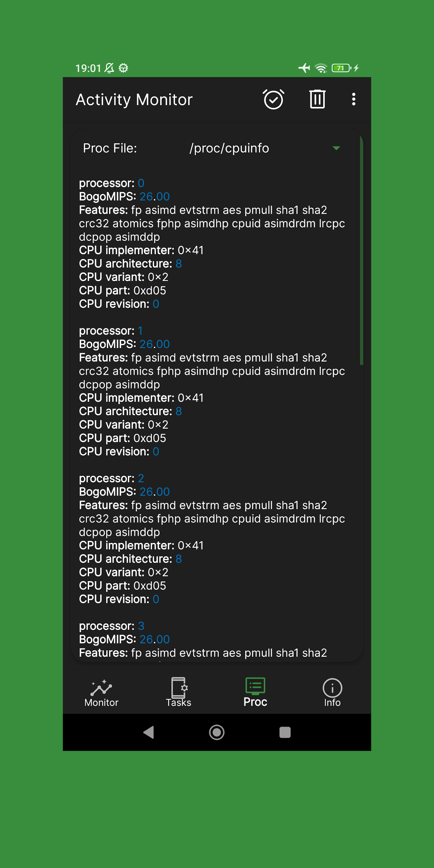Open the /proc/cpuinfo file selector
The image size is (434, 868).
(x=229, y=148)
